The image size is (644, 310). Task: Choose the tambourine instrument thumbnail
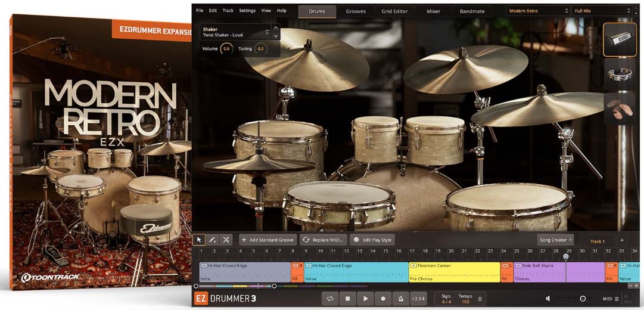[x=620, y=75]
